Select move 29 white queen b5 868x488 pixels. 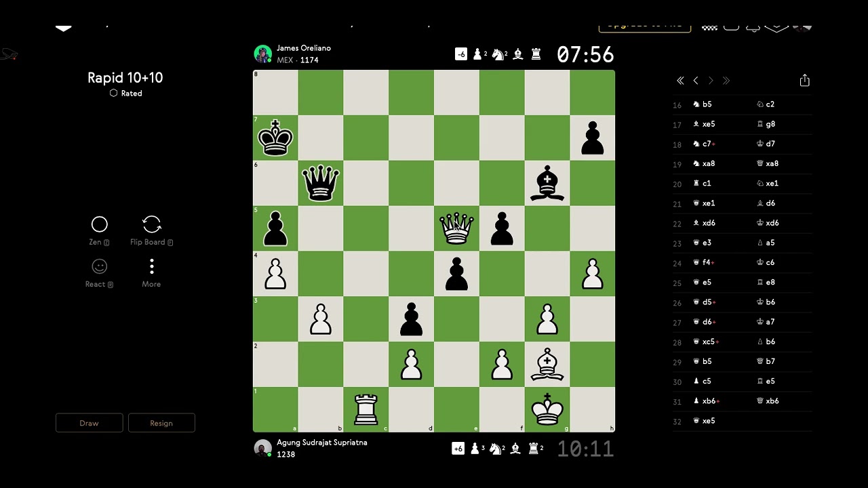click(702, 361)
